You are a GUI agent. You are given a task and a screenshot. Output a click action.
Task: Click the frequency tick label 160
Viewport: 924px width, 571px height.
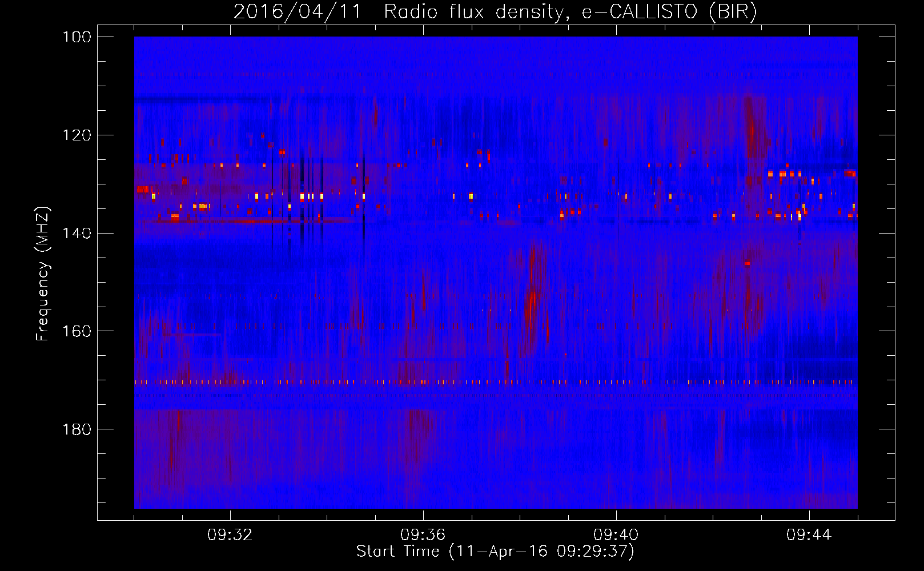pyautogui.click(x=77, y=331)
